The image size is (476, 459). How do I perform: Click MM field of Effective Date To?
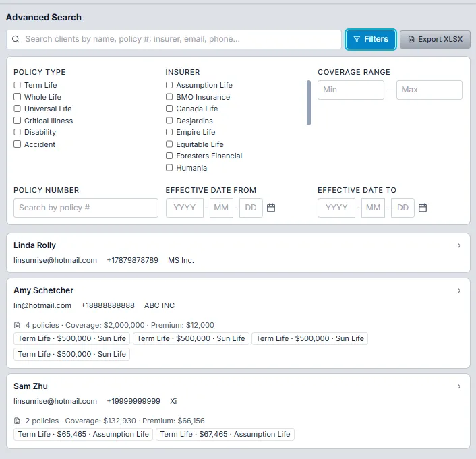tap(373, 208)
